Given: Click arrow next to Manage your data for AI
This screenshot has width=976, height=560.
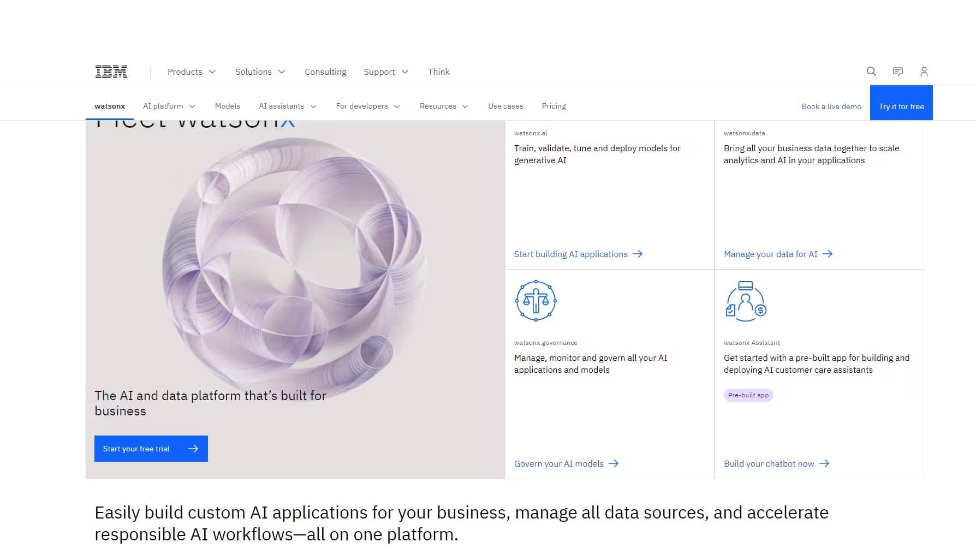Looking at the screenshot, I should pyautogui.click(x=828, y=254).
